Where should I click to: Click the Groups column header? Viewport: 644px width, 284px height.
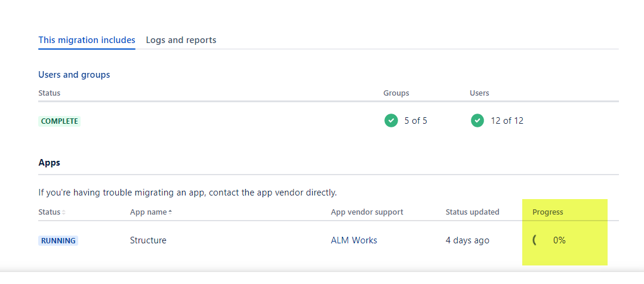(x=396, y=93)
